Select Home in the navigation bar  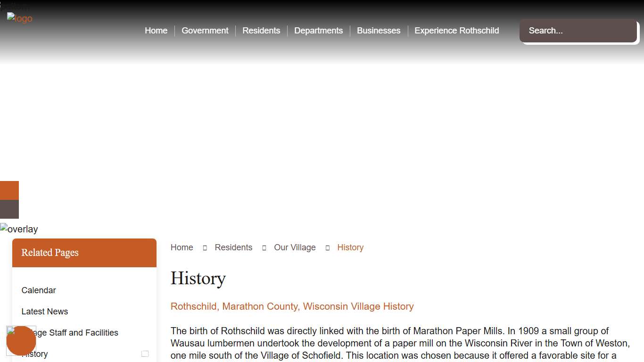(x=156, y=30)
